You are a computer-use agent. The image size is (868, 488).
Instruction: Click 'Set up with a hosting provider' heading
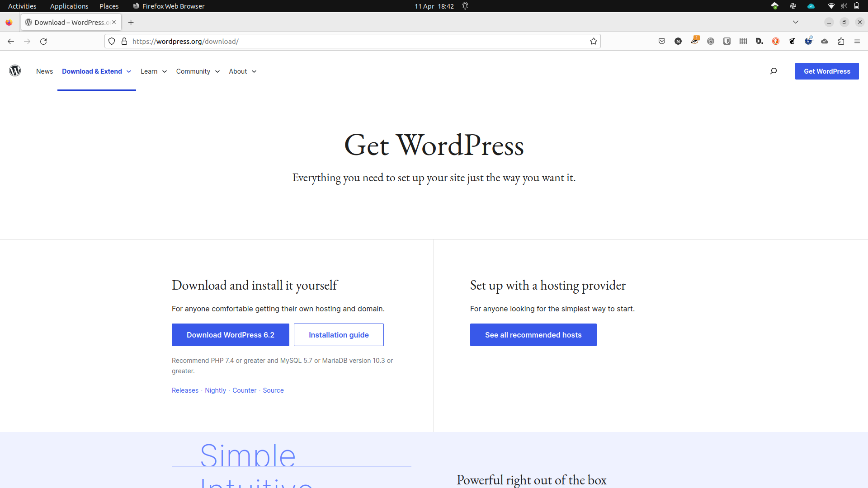[548, 285]
